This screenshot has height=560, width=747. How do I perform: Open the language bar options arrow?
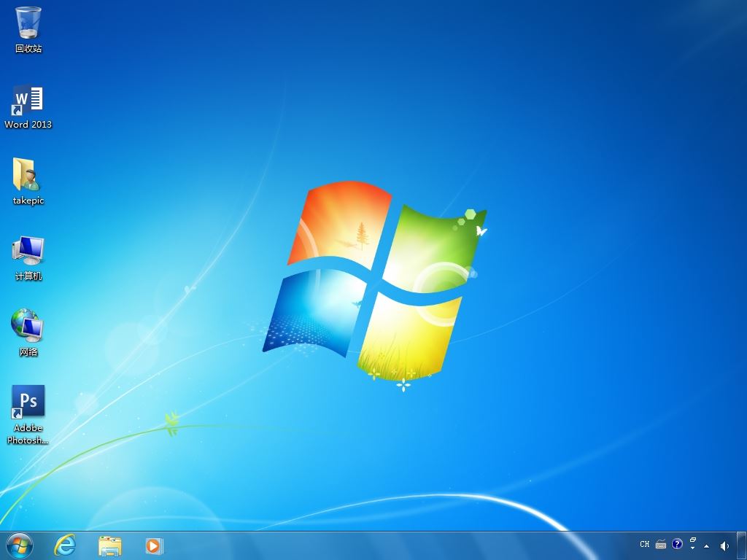coord(693,548)
